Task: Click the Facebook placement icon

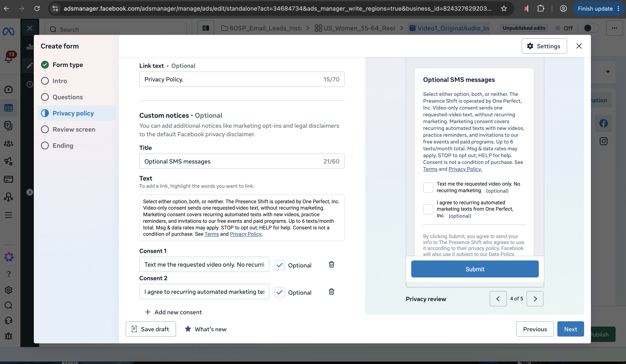Action: tap(603, 123)
